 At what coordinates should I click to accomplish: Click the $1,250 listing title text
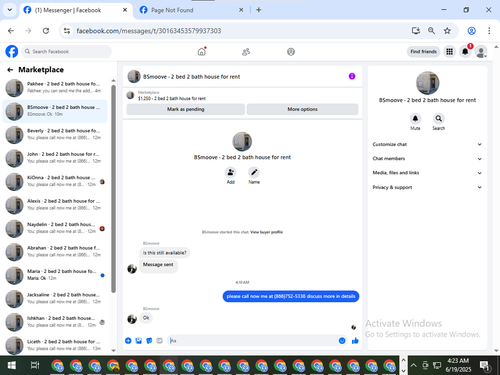click(172, 98)
